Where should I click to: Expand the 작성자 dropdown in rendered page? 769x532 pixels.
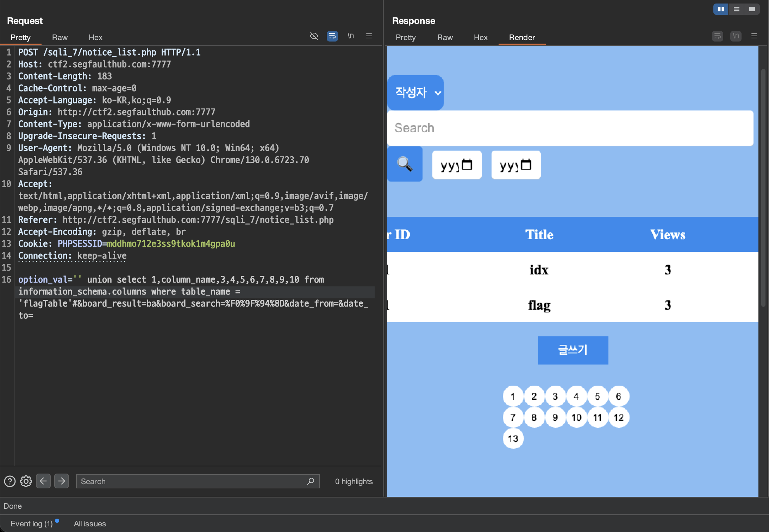415,93
